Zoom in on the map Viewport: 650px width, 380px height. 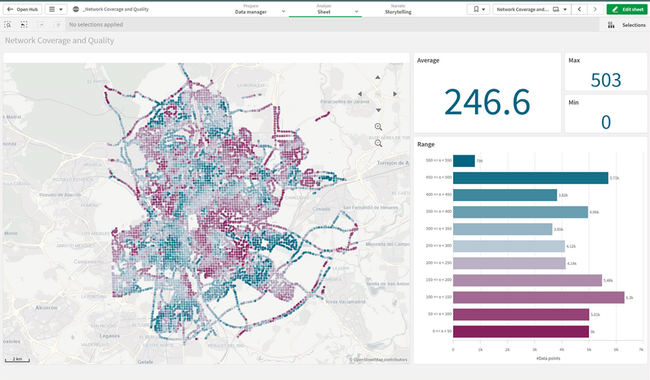coord(378,127)
